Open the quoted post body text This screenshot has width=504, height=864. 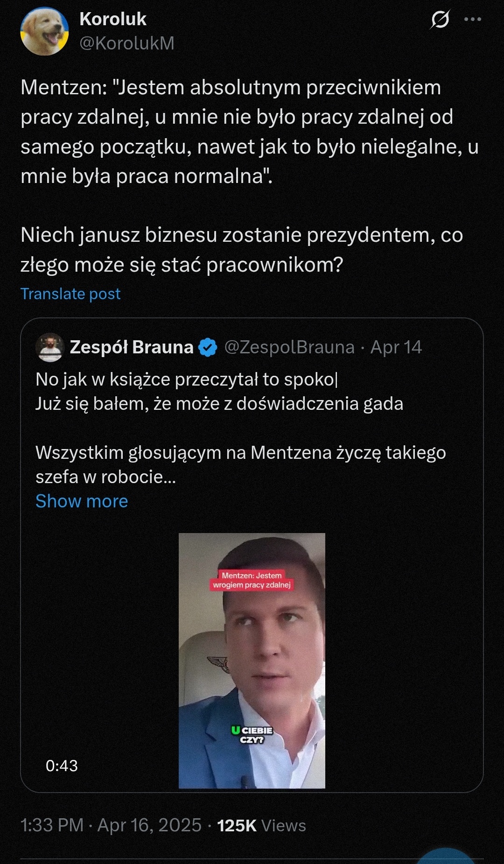pos(241,428)
